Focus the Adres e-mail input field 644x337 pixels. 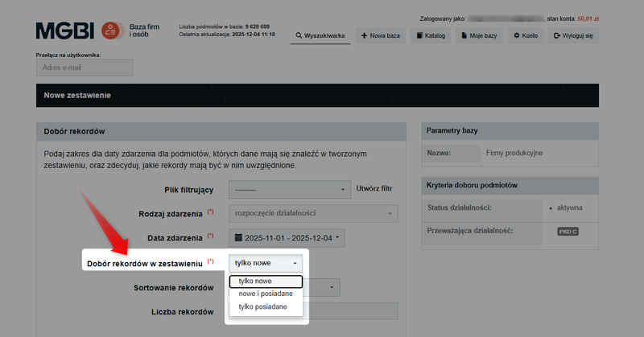[85, 68]
